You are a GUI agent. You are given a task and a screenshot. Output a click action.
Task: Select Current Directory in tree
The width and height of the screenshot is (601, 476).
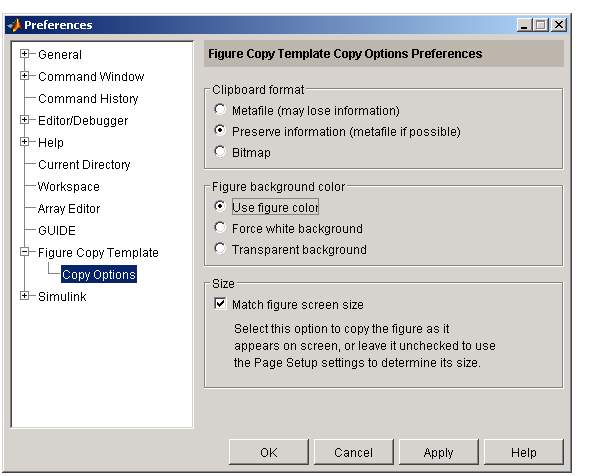(x=84, y=164)
